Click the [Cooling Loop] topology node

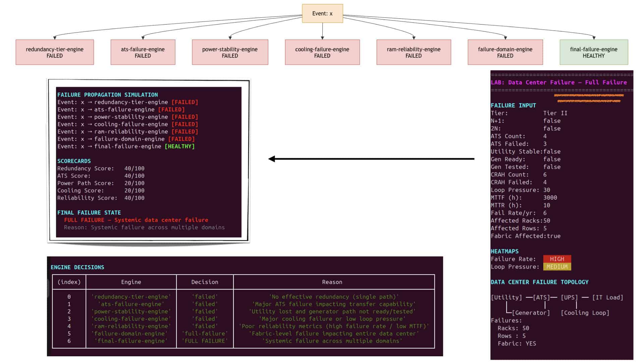[x=585, y=313]
